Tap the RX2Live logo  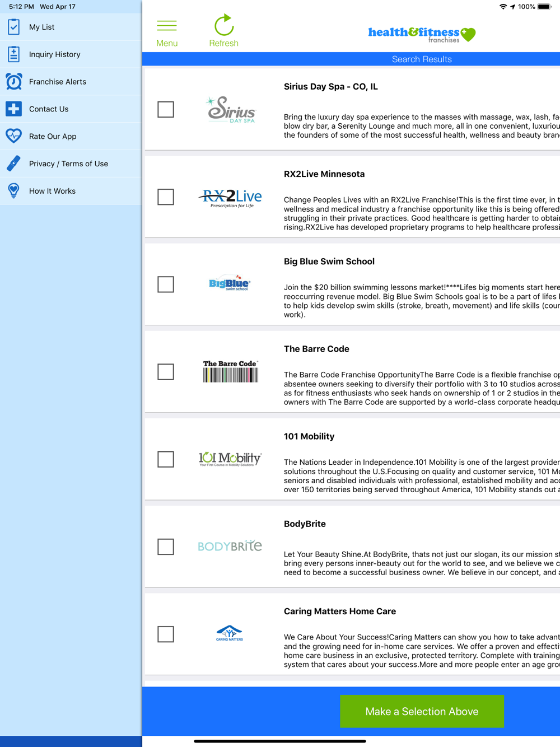pyautogui.click(x=230, y=198)
